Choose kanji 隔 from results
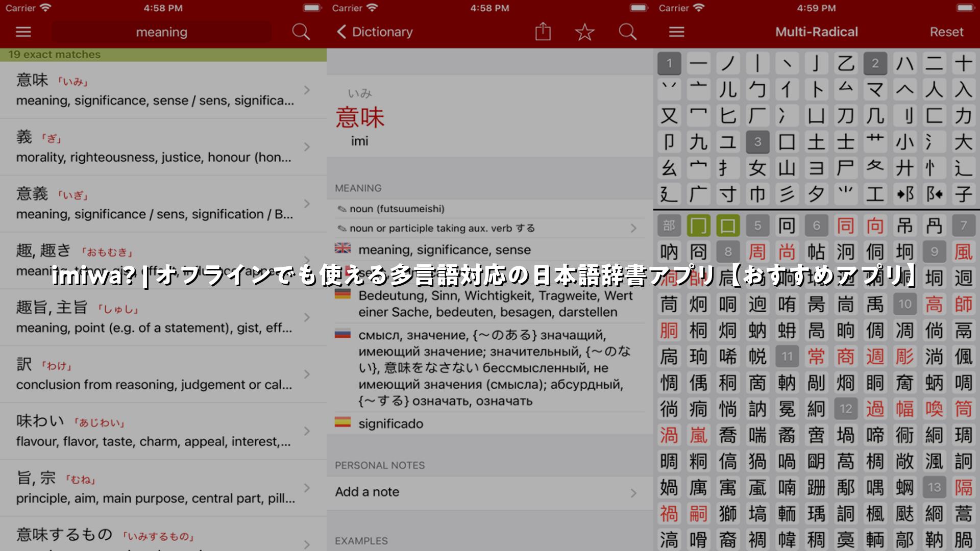The image size is (980, 551). [x=964, y=487]
